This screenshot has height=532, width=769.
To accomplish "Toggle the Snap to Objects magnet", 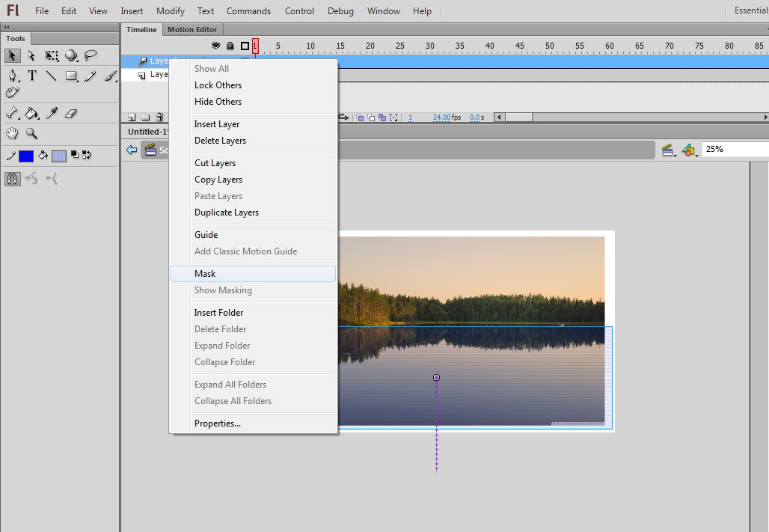I will click(12, 179).
